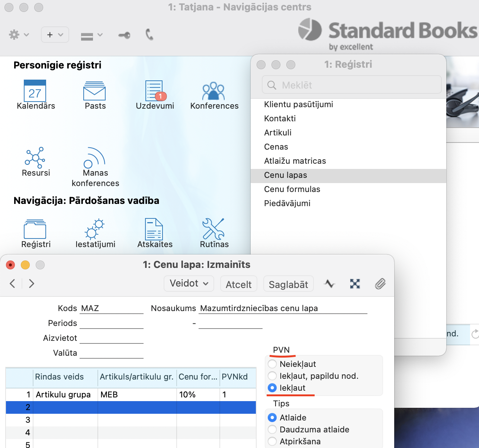479x448 pixels.
Task: Open Iestatījumi settings icon
Action: [94, 229]
